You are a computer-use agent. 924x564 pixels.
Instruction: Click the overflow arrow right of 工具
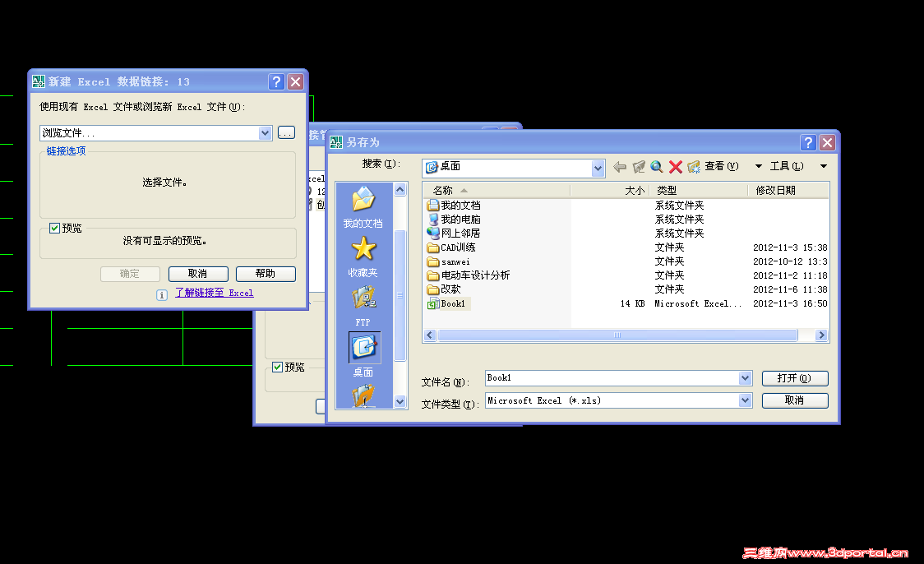[x=823, y=166]
